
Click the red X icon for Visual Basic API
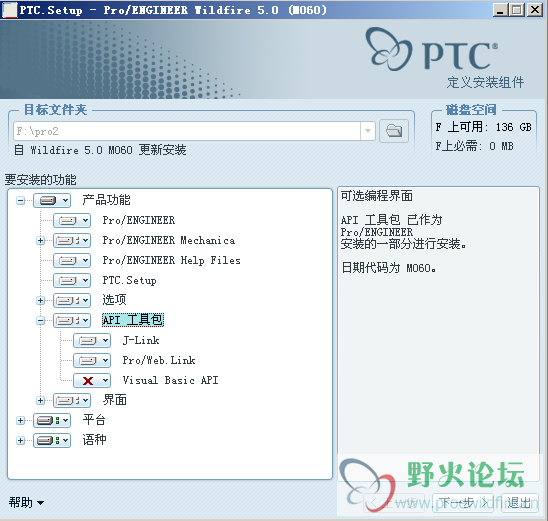click(88, 381)
